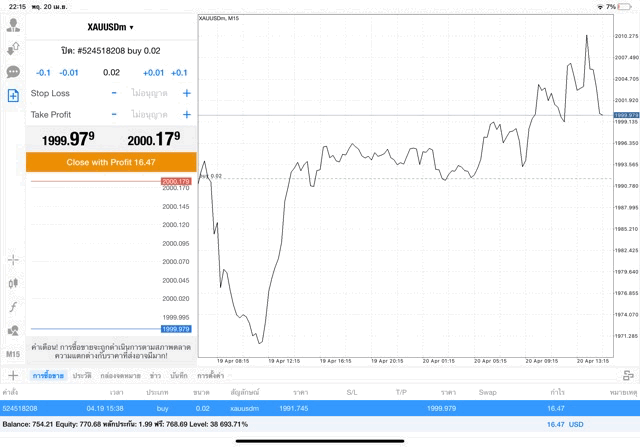Switch to the Journal tab (บันทึก)
The image size is (640, 447).
pos(179,376)
